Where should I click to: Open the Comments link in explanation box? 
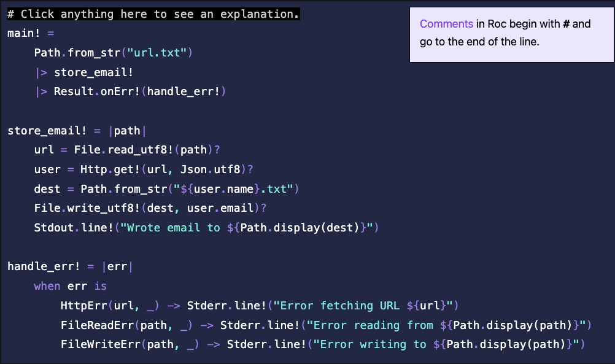click(446, 24)
